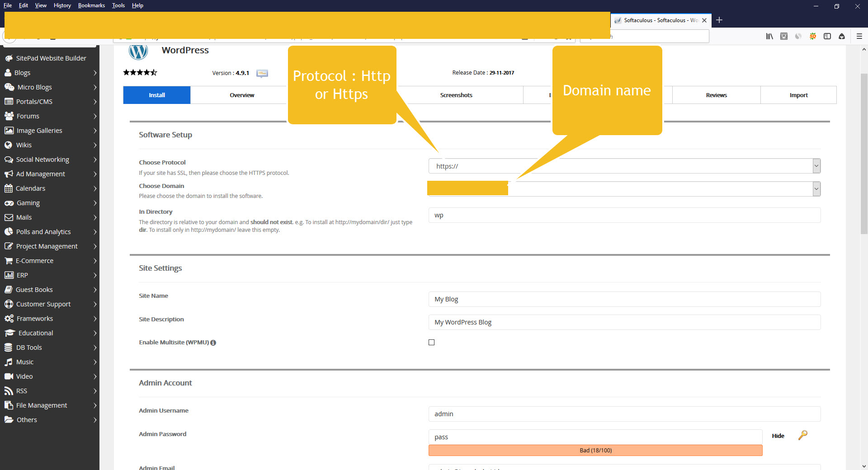Open the Reviews tab

tap(716, 95)
